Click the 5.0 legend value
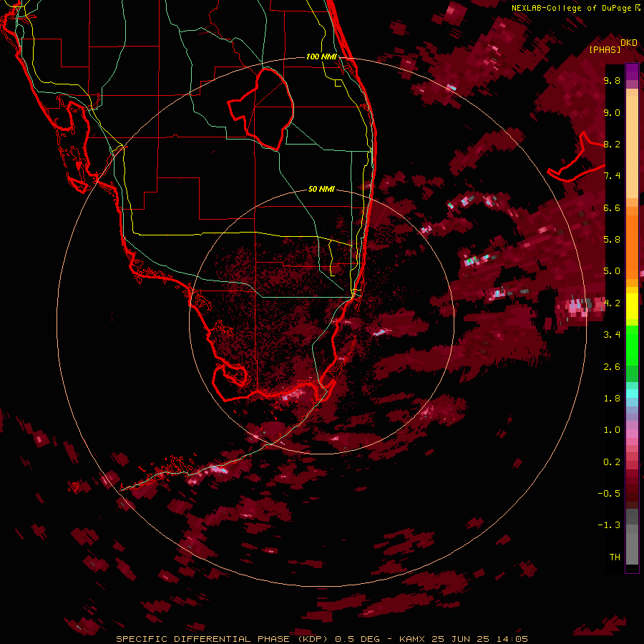Screen dimensions: 644x644 click(x=612, y=271)
